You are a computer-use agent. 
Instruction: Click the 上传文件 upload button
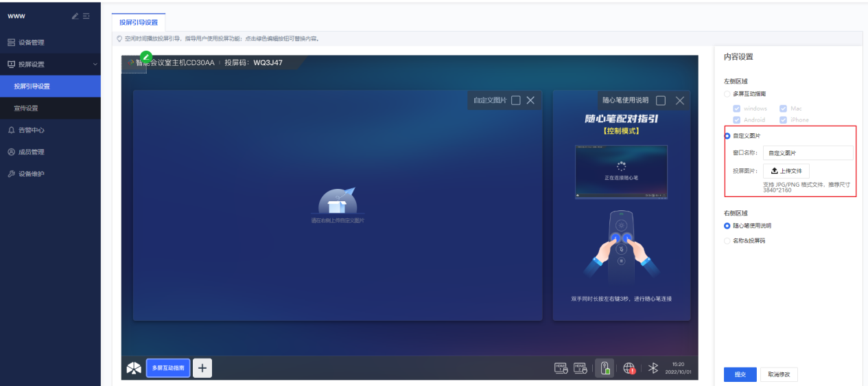tap(786, 171)
